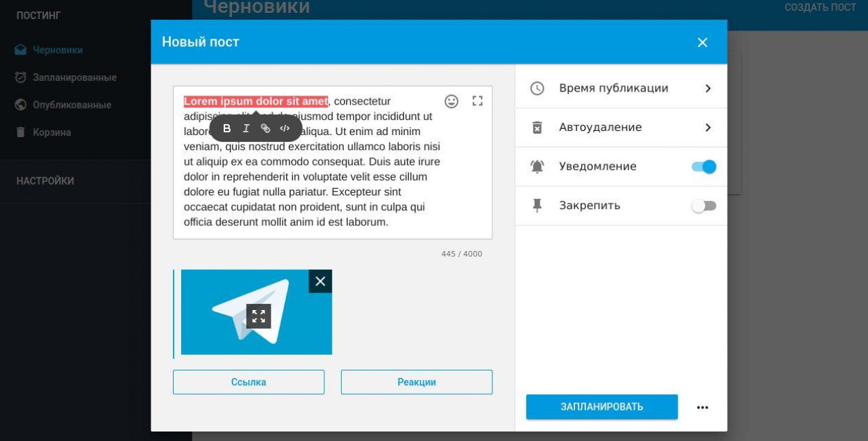868x441 pixels.
Task: Click the Корзина trash icon in sidebar
Action: pos(20,132)
